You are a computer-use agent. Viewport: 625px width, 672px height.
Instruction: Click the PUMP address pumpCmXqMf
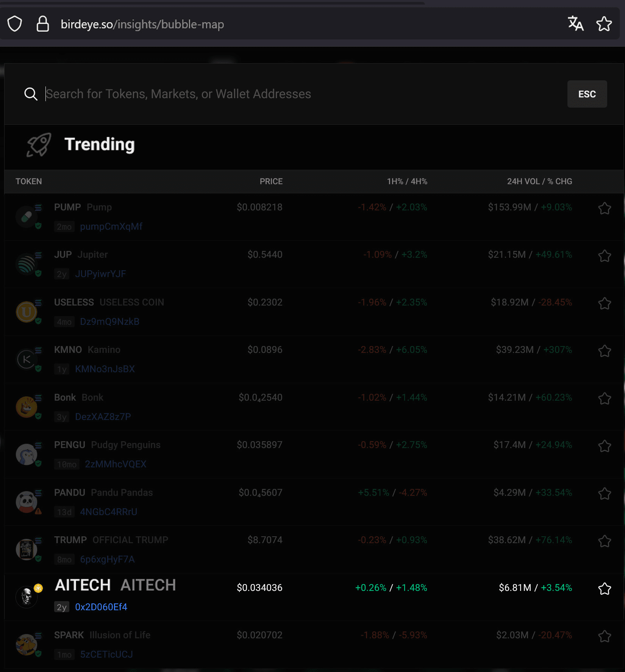point(111,227)
